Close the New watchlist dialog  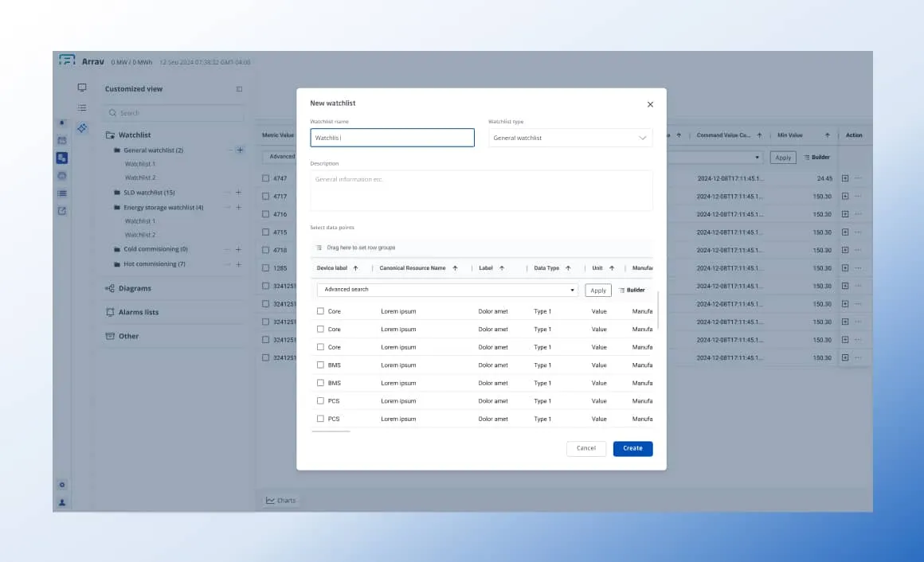click(x=650, y=104)
